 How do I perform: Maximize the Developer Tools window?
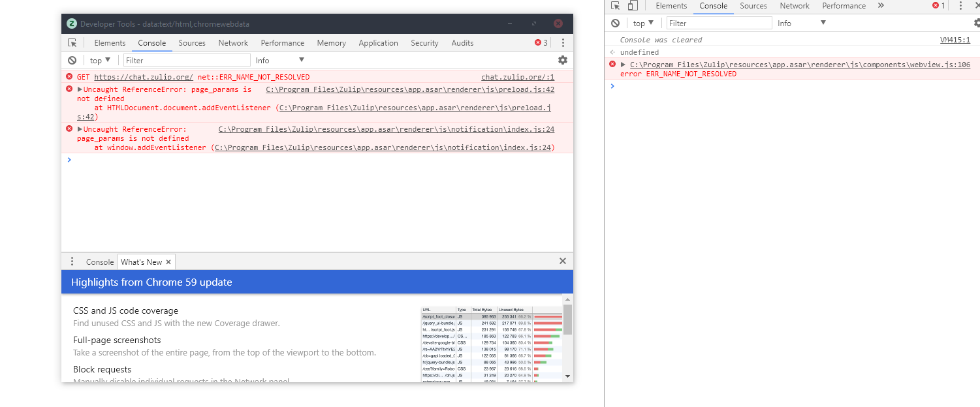coord(534,23)
